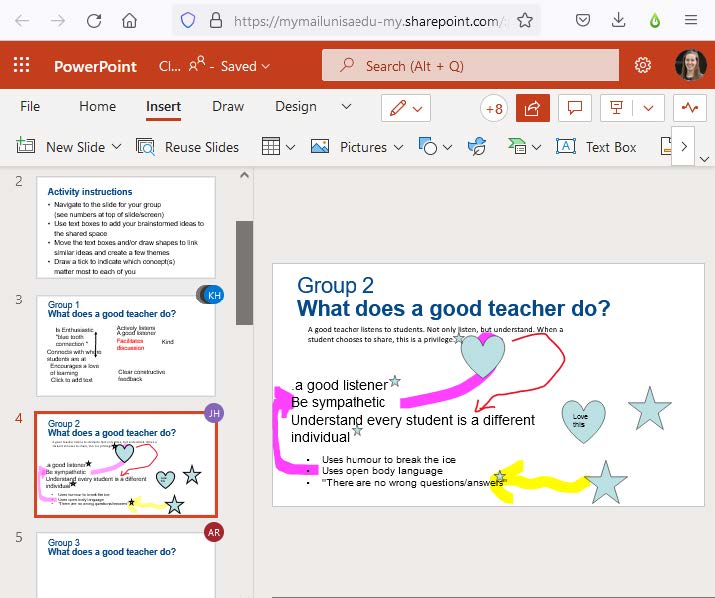Show the +8 additional collaborators
The height and width of the screenshot is (598, 715).
(493, 107)
